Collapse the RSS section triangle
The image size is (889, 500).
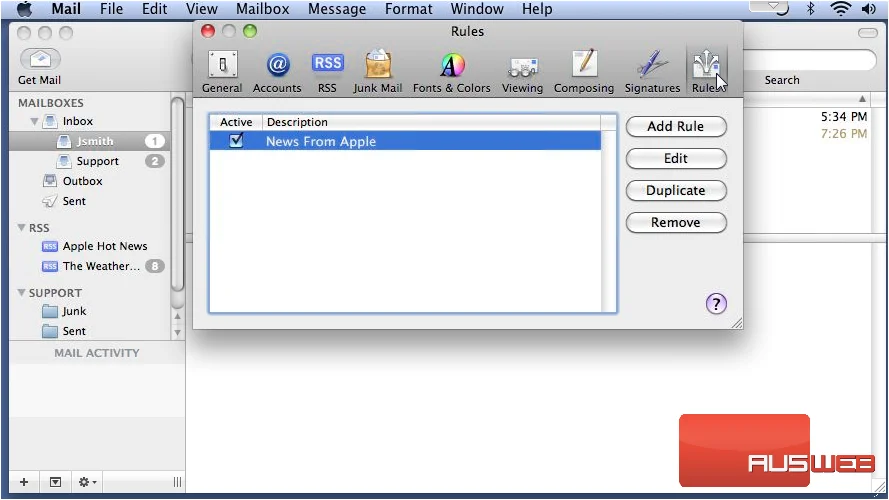[21, 227]
